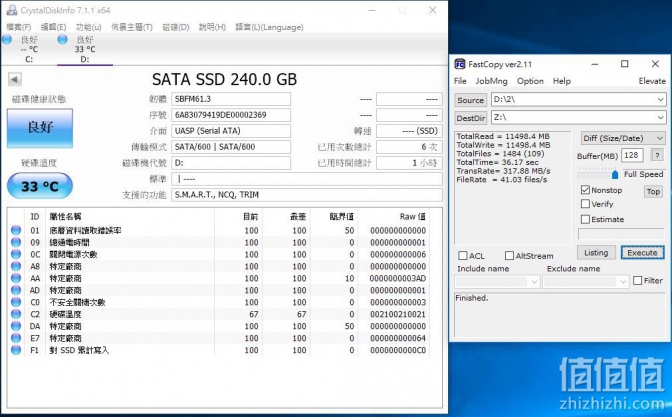The width and height of the screenshot is (672, 417).
Task: Click the serial number field
Action: (231, 115)
